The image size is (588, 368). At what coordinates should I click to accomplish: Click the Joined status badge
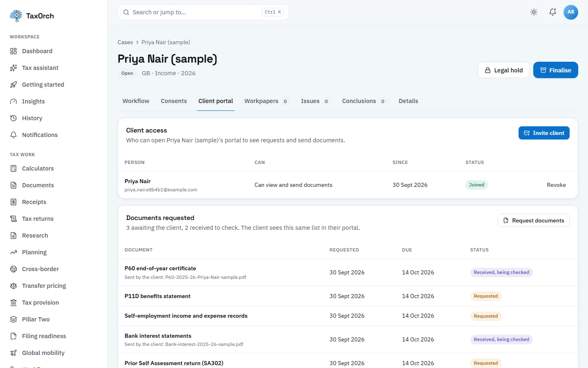point(477,185)
